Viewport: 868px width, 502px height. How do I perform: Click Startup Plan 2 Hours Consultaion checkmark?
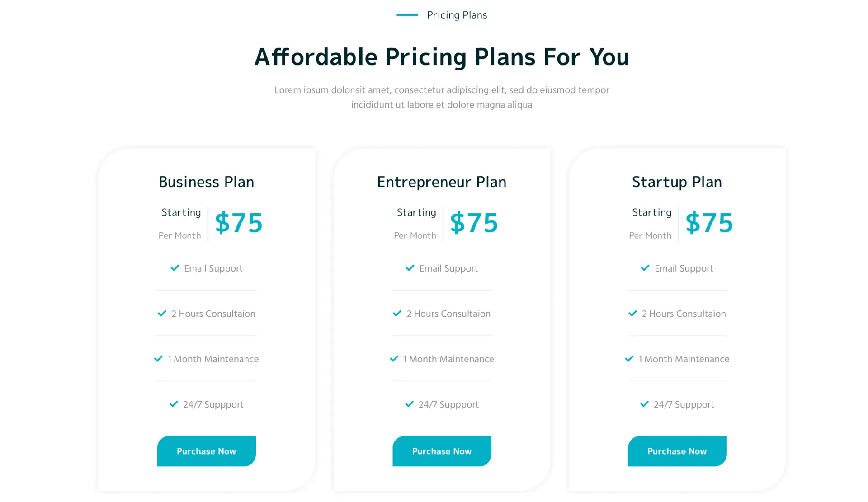[632, 314]
